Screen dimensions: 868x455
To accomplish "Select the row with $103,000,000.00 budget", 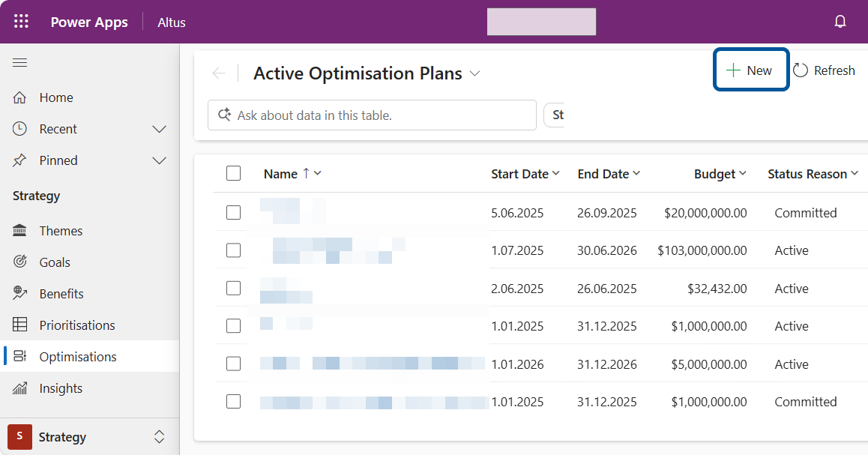I will click(x=234, y=250).
